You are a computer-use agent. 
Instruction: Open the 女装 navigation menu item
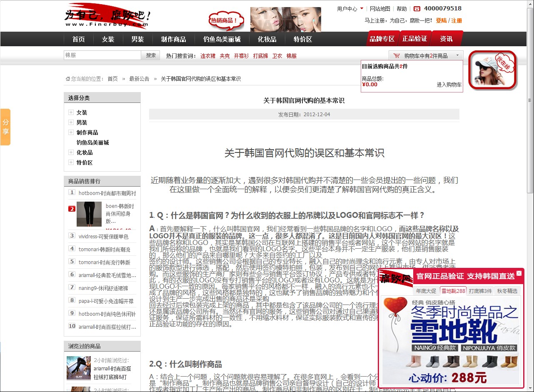point(108,39)
